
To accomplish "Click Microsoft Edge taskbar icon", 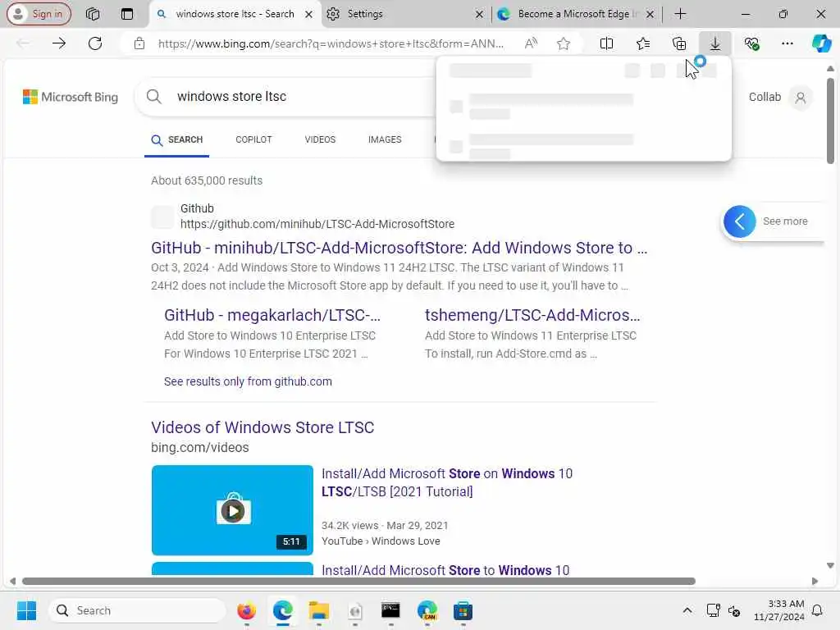I will (282, 610).
